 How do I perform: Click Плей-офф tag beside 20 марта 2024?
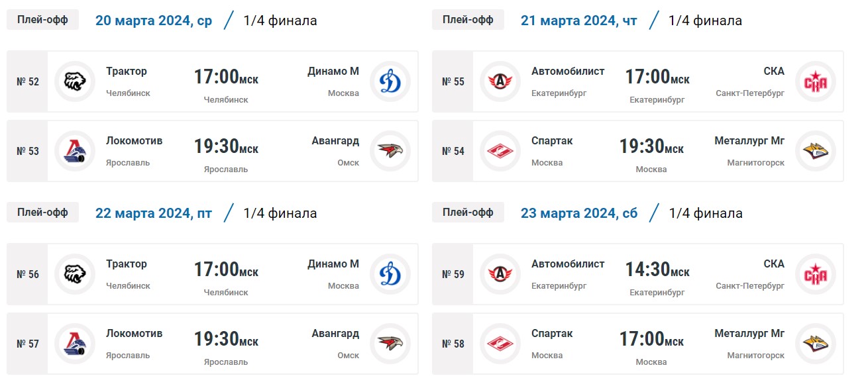[x=42, y=20]
